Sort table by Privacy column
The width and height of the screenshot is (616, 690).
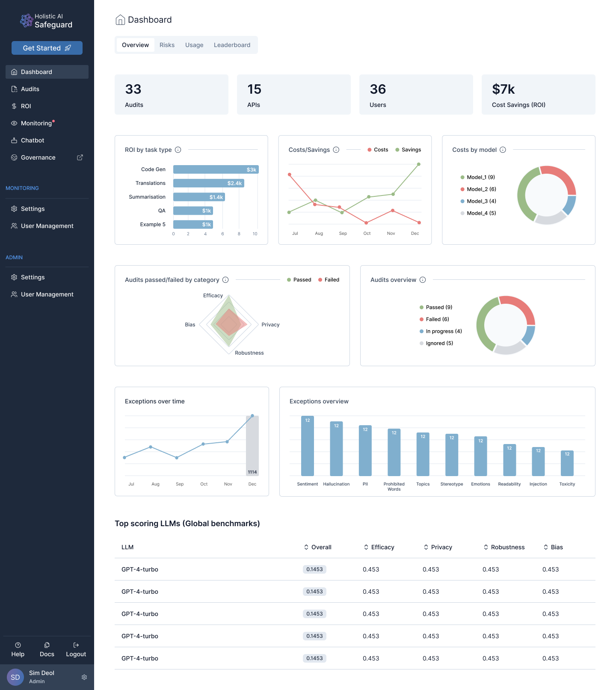pyautogui.click(x=438, y=547)
